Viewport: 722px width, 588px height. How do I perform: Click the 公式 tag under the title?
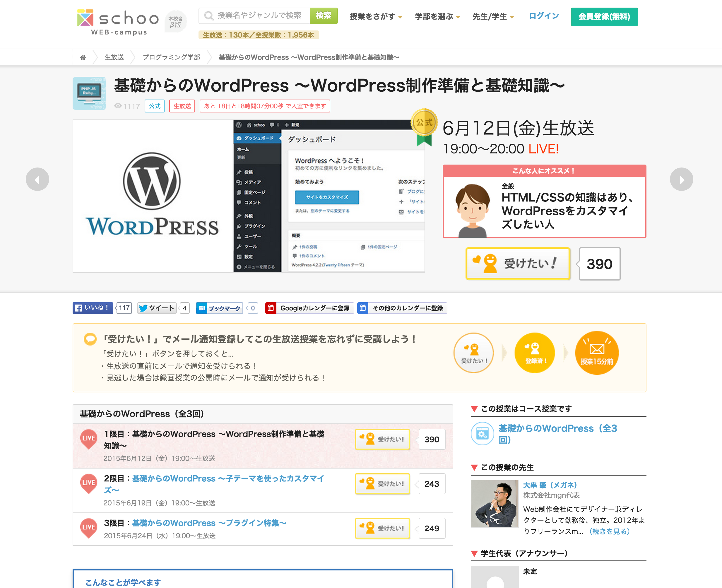tap(154, 106)
